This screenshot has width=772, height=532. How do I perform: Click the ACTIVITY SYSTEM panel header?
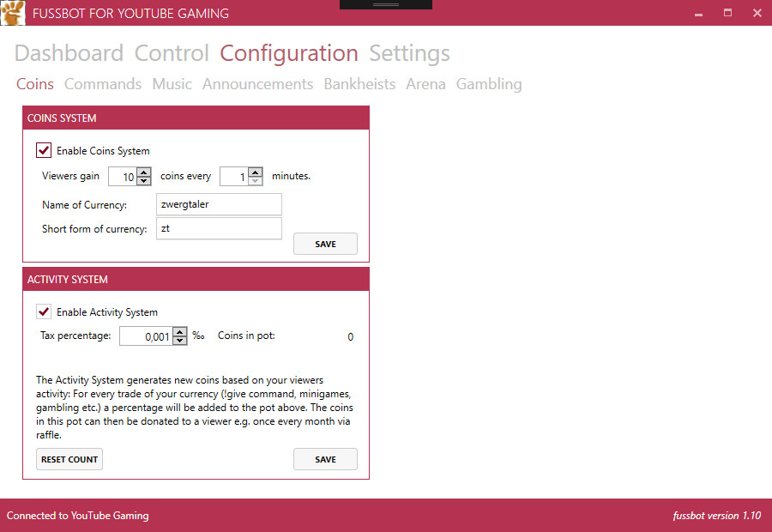(196, 280)
